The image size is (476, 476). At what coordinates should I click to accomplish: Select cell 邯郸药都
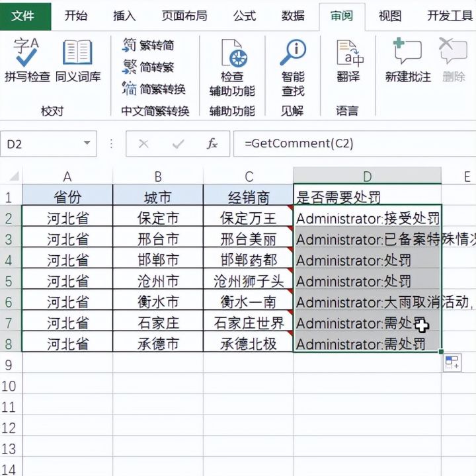[249, 258]
